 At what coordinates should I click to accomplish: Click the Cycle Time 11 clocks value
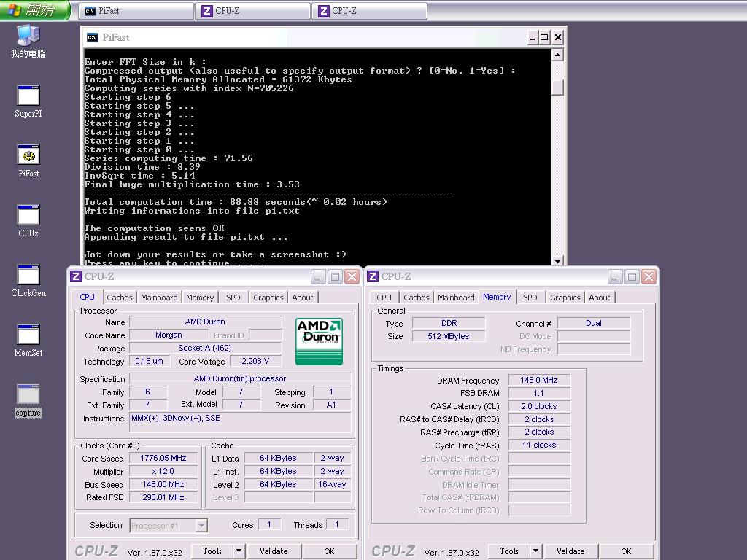[539, 446]
